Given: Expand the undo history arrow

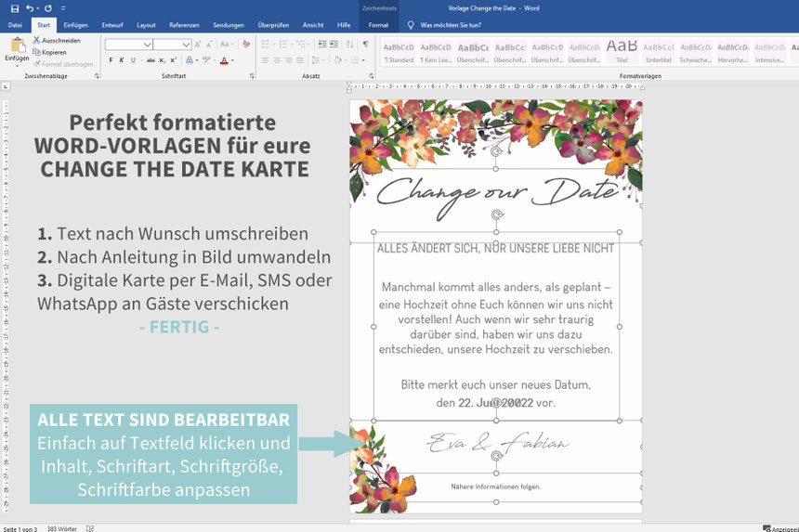Looking at the screenshot, I should (38, 8).
